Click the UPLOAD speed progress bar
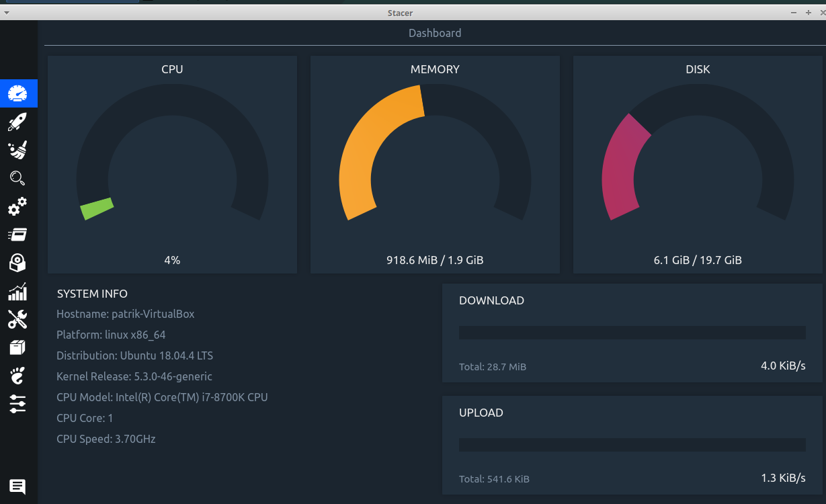826x504 pixels. pyautogui.click(x=632, y=445)
